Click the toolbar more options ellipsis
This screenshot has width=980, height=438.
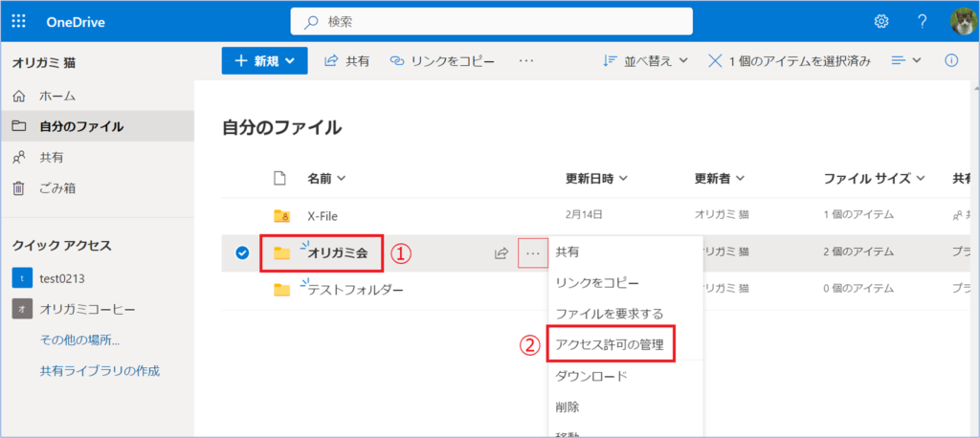[x=526, y=60]
